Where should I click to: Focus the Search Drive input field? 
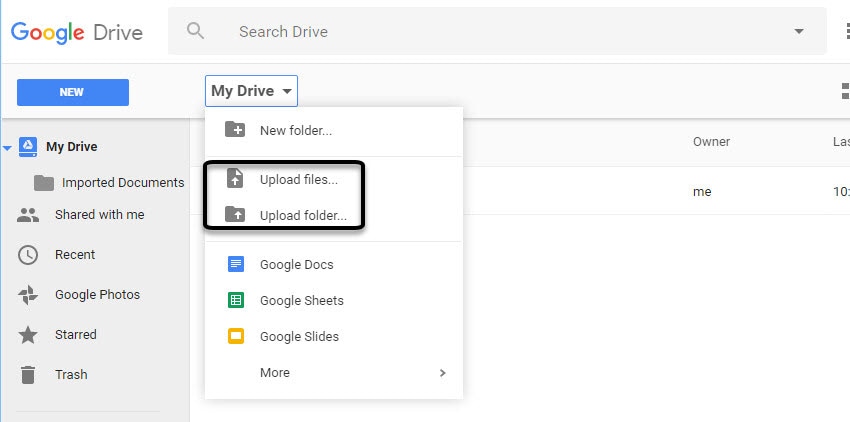[497, 31]
